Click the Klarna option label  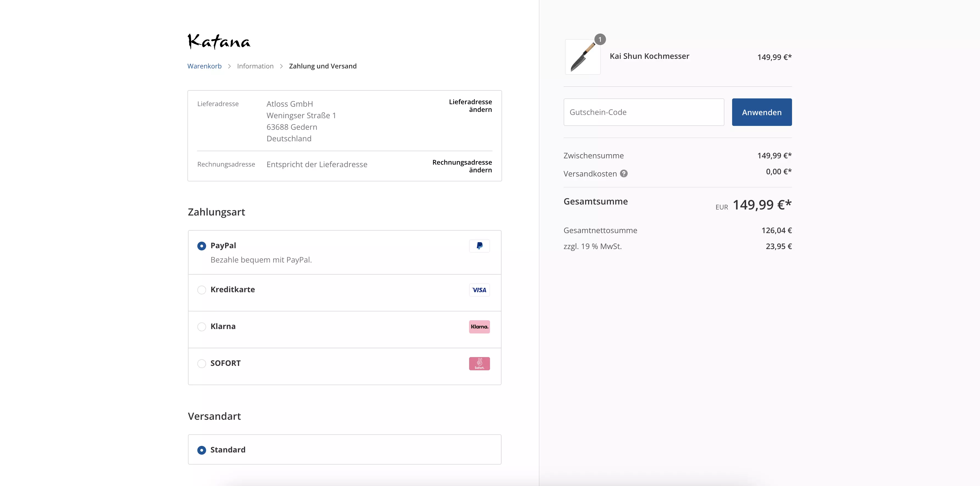click(x=223, y=326)
